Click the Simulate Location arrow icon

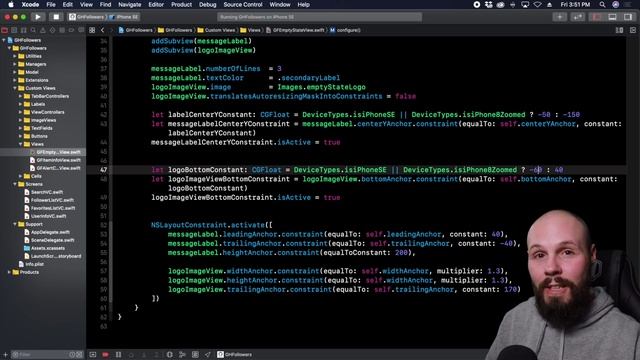(208, 354)
